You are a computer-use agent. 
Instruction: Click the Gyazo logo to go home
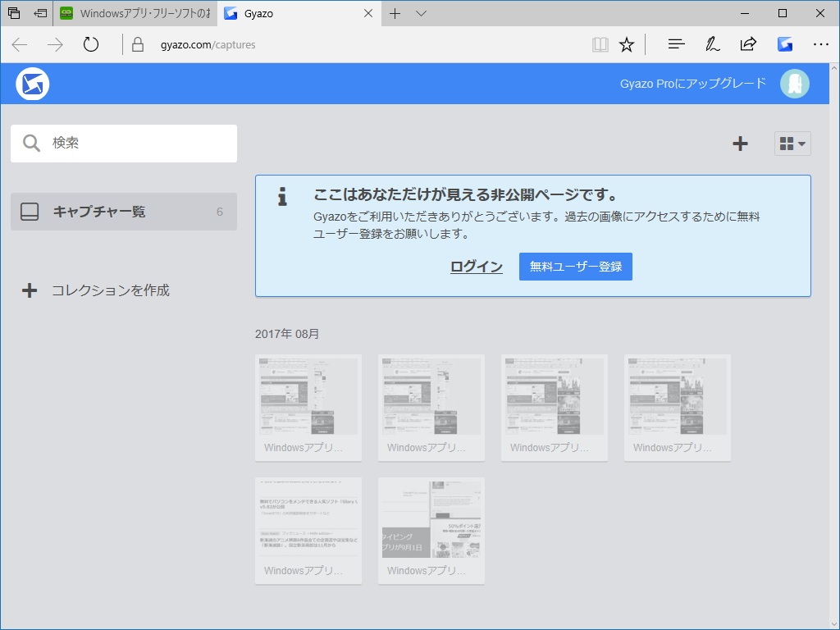[x=32, y=83]
